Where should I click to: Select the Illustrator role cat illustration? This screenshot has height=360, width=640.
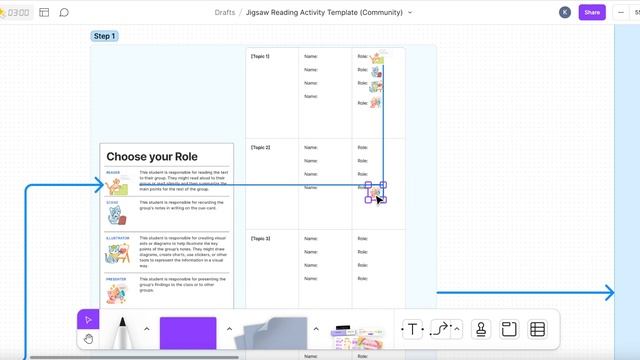[118, 253]
